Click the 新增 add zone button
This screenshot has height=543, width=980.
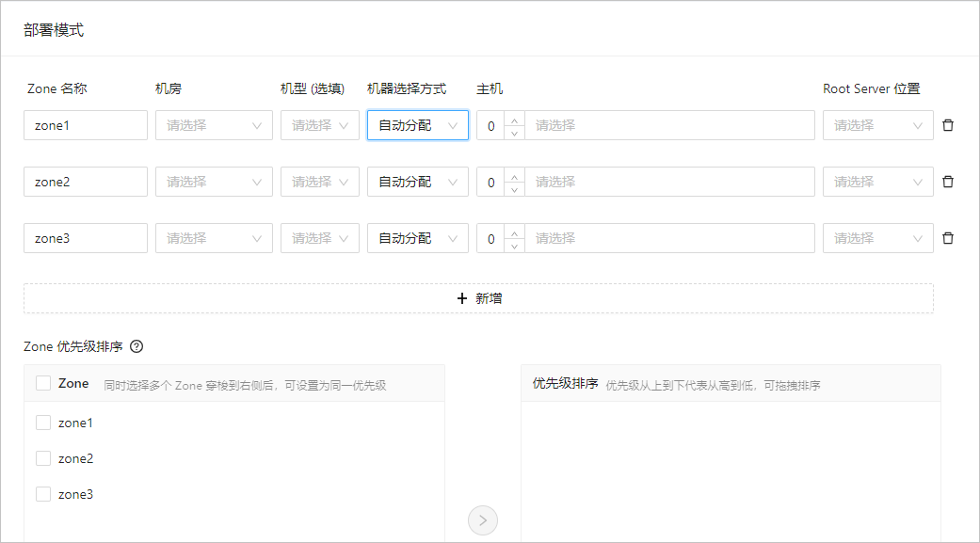pos(479,298)
